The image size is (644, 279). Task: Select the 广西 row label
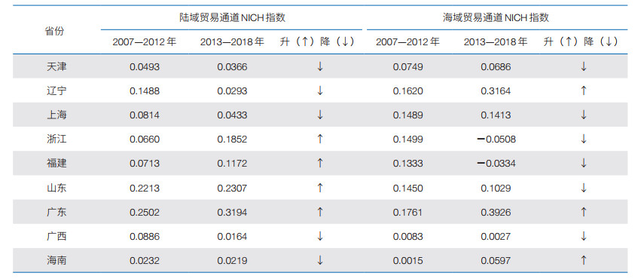[56, 237]
